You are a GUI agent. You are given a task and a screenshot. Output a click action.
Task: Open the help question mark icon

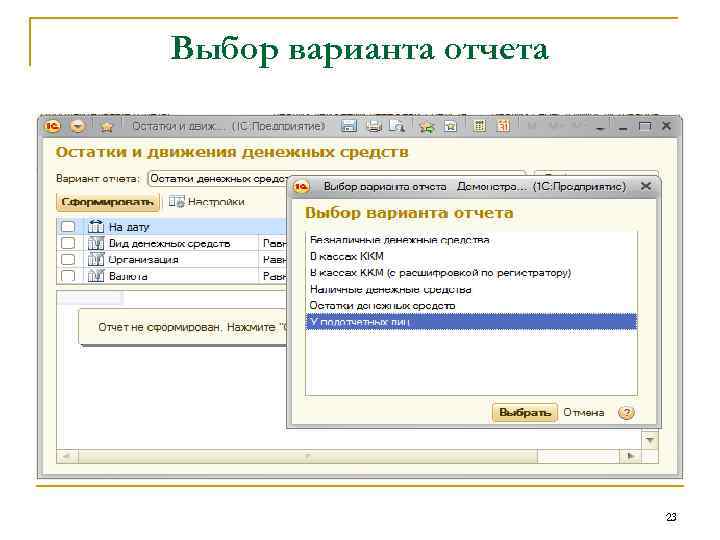[626, 413]
